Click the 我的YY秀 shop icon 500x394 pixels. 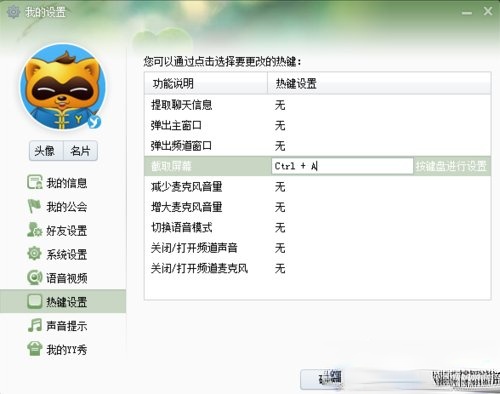[x=35, y=349]
